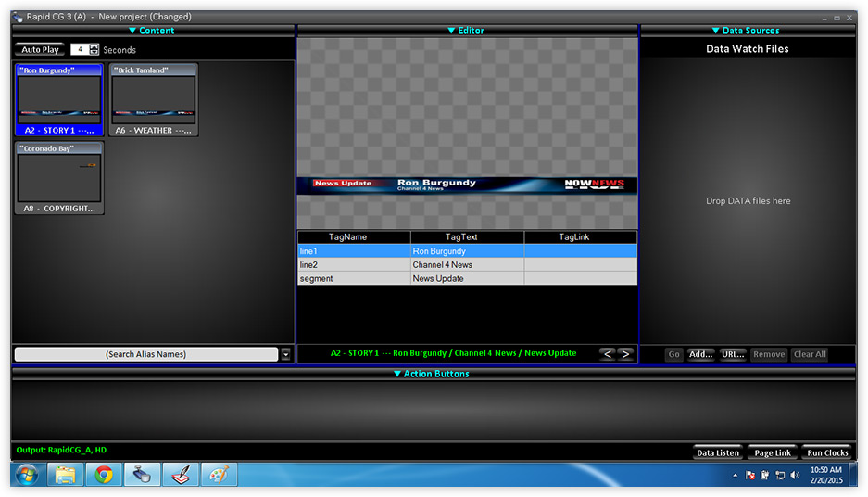Select the "Coronado Bay" A8 COPYRIGHT thumbnail
868x497 pixels.
(x=59, y=178)
